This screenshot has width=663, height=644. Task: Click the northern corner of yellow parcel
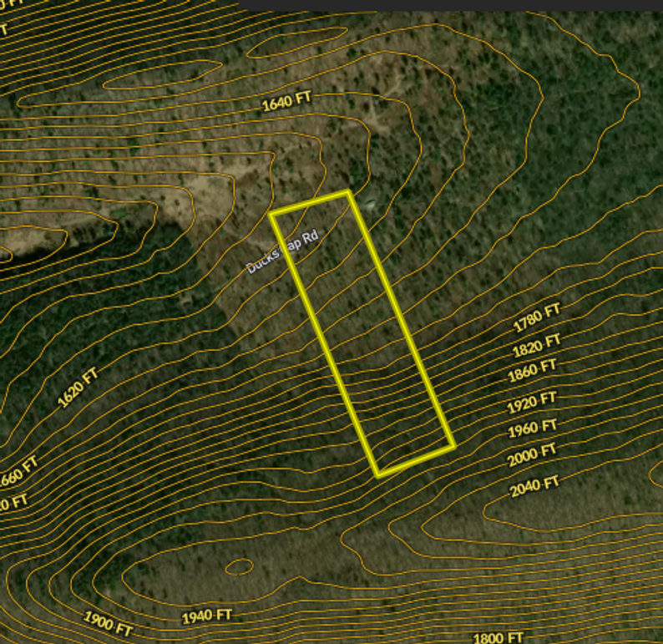pyautogui.click(x=347, y=192)
